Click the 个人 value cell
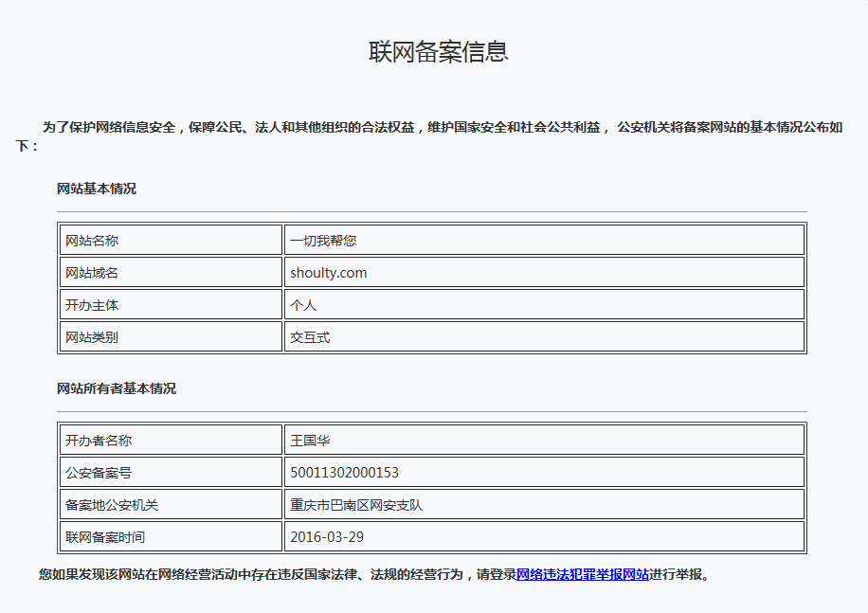Screen dimensions: 868x613 (303, 305)
